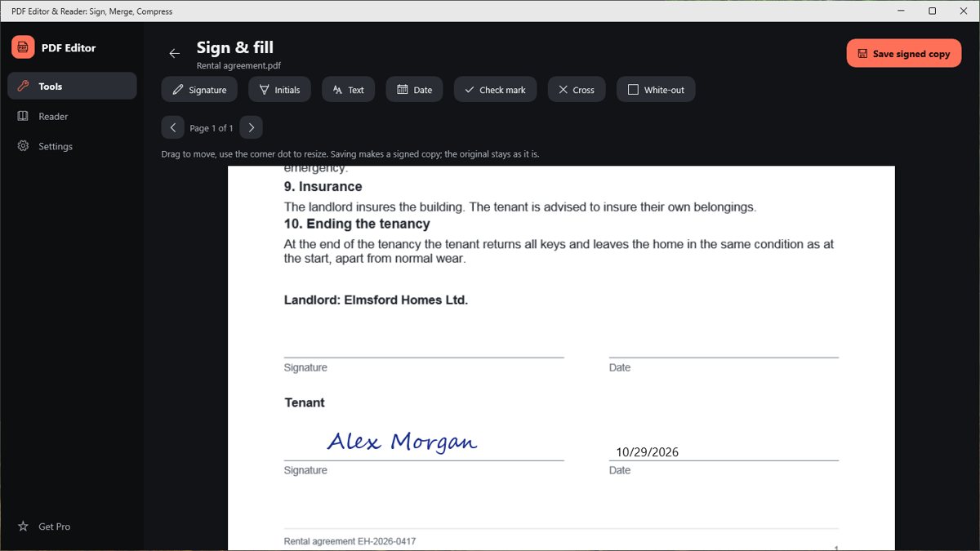Select the Initials tool
Image resolution: width=980 pixels, height=551 pixels.
279,90
